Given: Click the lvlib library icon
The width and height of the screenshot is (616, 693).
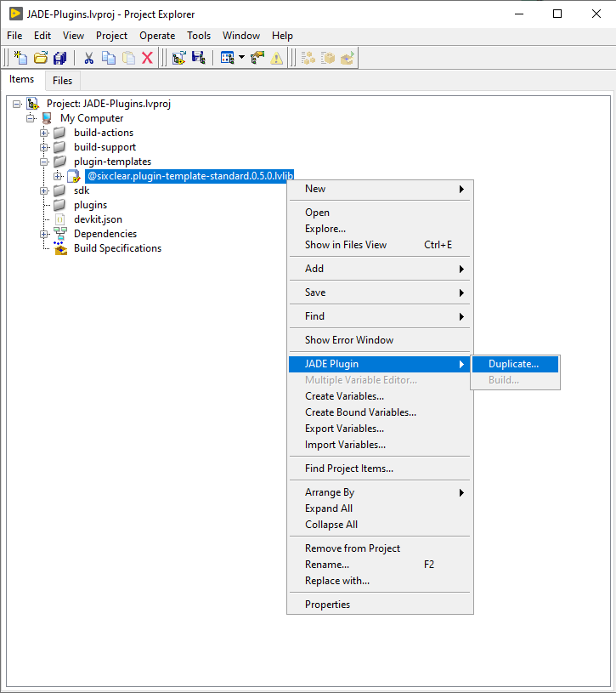Looking at the screenshot, I should (x=74, y=176).
